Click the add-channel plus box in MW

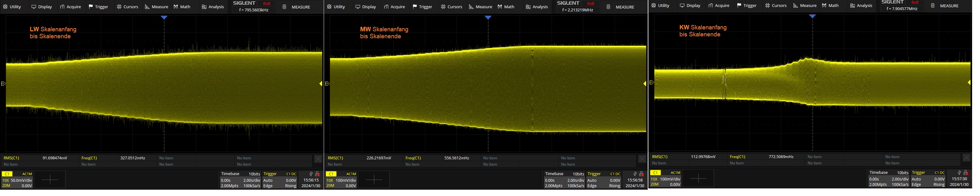click(x=374, y=180)
